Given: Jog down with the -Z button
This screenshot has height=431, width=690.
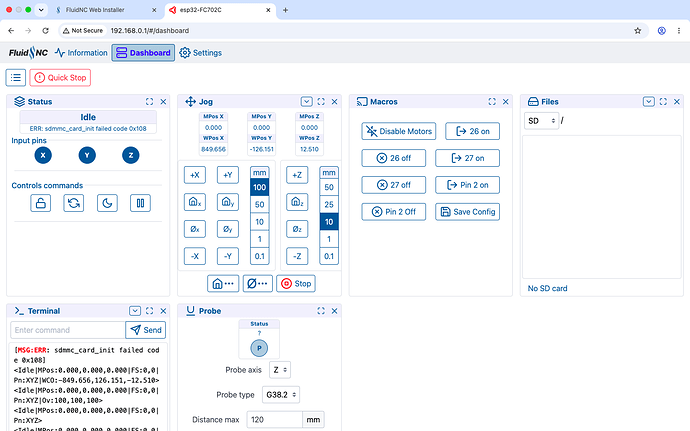Looking at the screenshot, I should (x=297, y=256).
